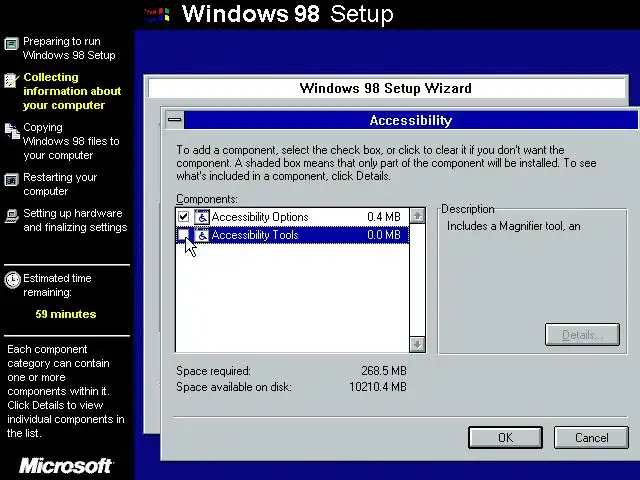The height and width of the screenshot is (480, 640).
Task: Click the 0.0 MB size value
Action: (x=384, y=235)
